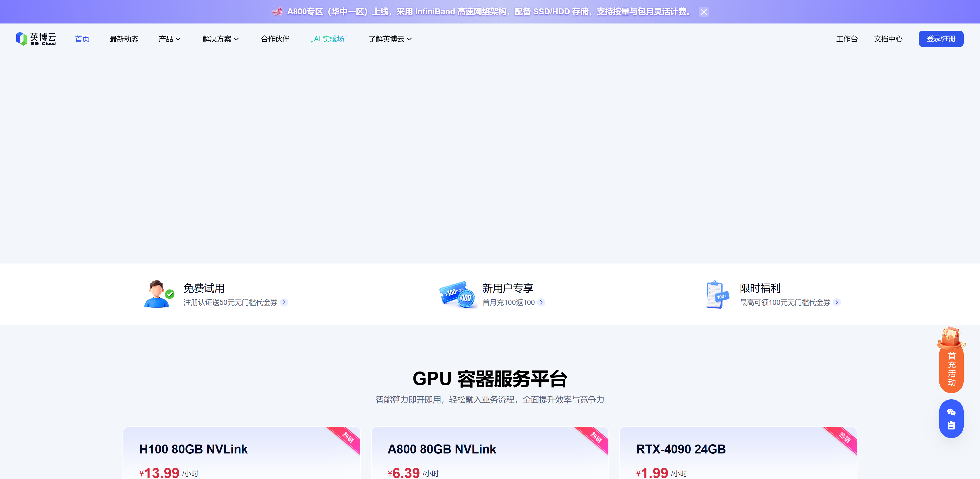Open the 首充活动 orange floating badge
Image resolution: width=980 pixels, height=479 pixels.
click(951, 368)
